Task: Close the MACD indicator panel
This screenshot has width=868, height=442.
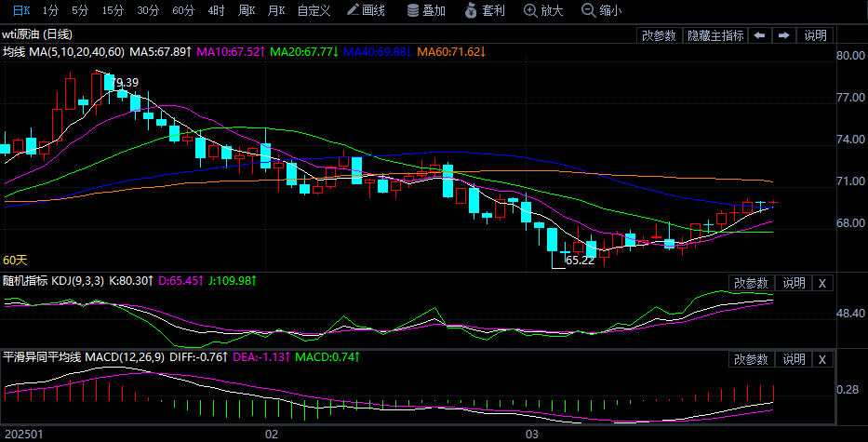Action: [x=821, y=359]
